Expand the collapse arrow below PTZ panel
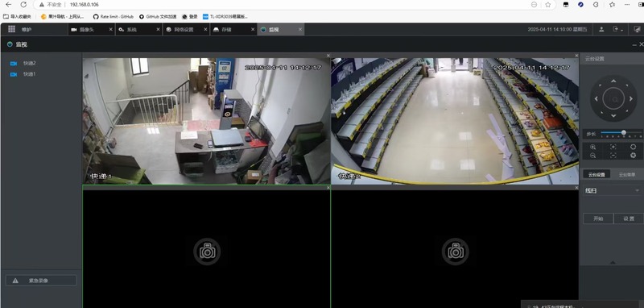The image size is (644, 308). click(613, 262)
